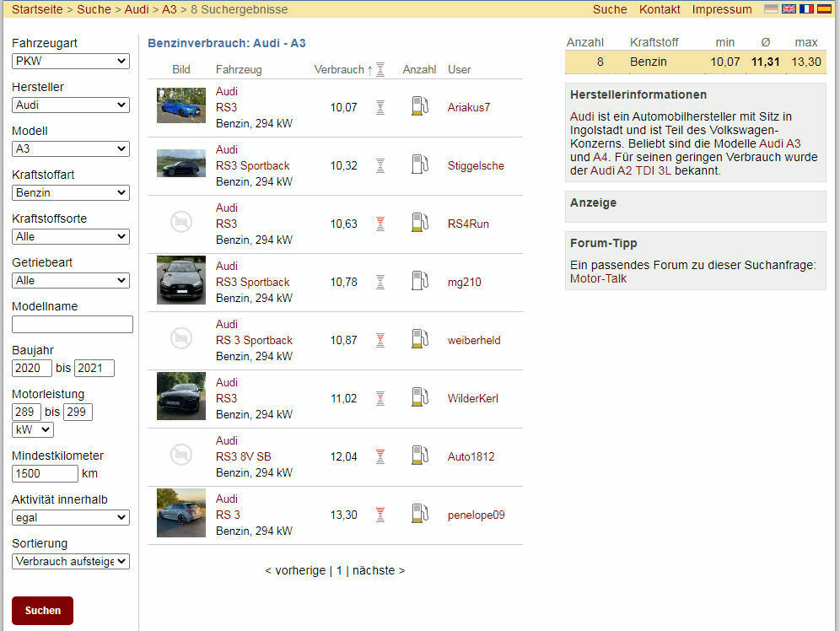Click red hourglass icon in WilderKerl row

tap(380, 398)
